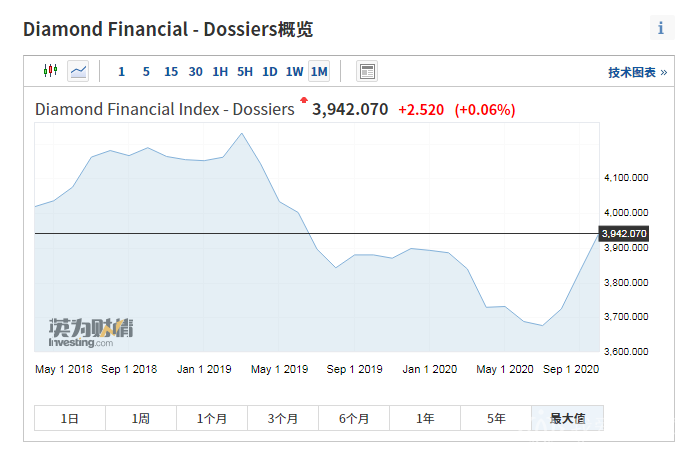
Task: Switch range to 1个月 tab
Action: tap(212, 419)
